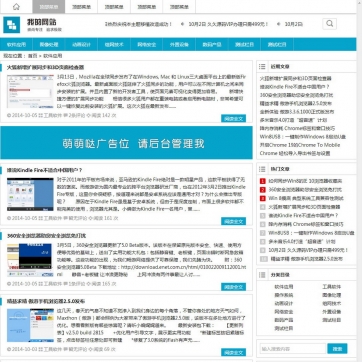Select the highlighted grey 顶部菜单 tab
362x362 pixels.
point(49,7)
